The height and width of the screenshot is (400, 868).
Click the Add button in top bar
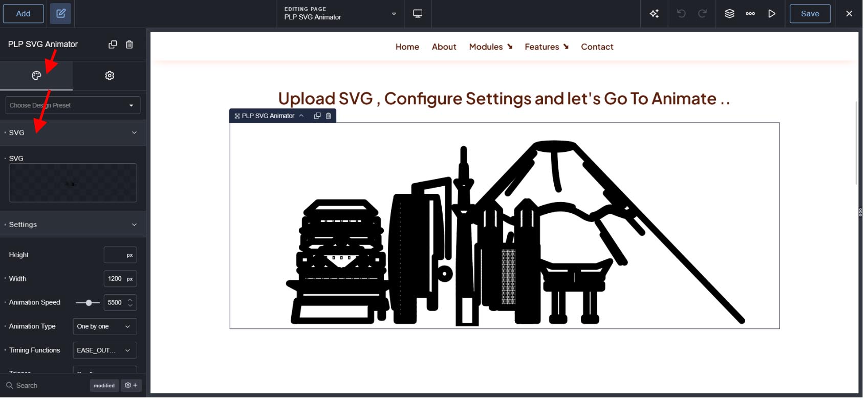tap(23, 14)
